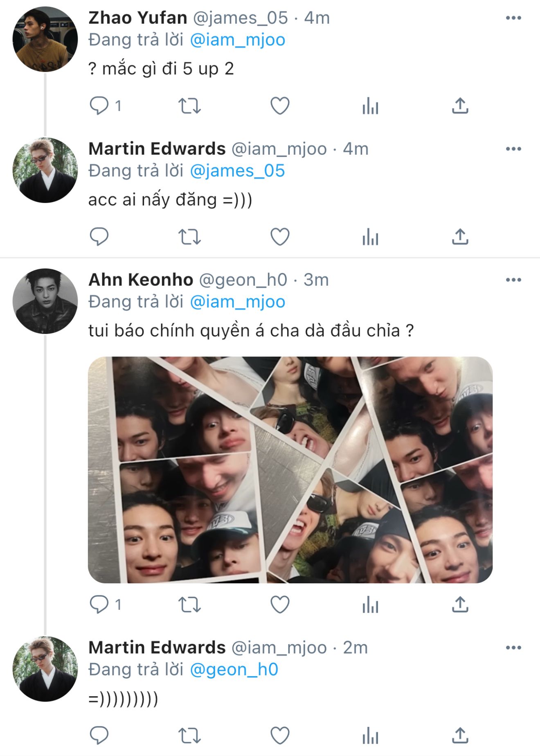This screenshot has height=756, width=540.
Task: Like Zhao Yufan's reply tweet
Action: [x=280, y=106]
